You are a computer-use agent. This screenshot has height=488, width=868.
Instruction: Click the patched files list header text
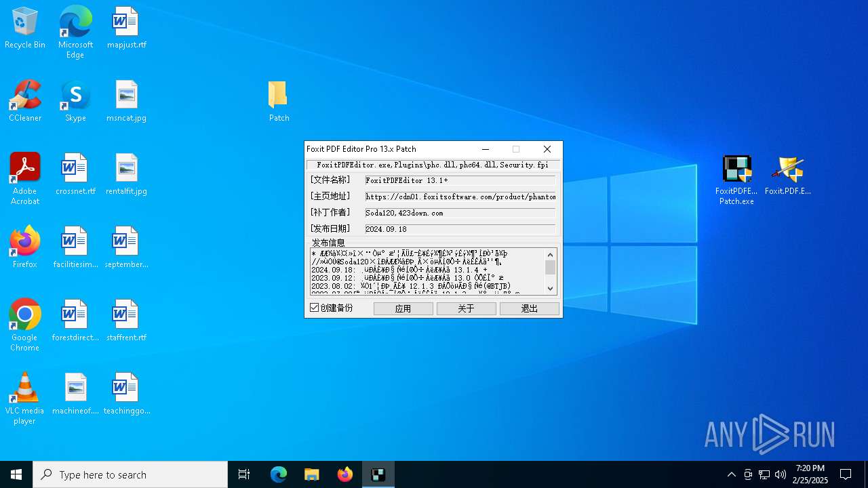[x=433, y=165]
